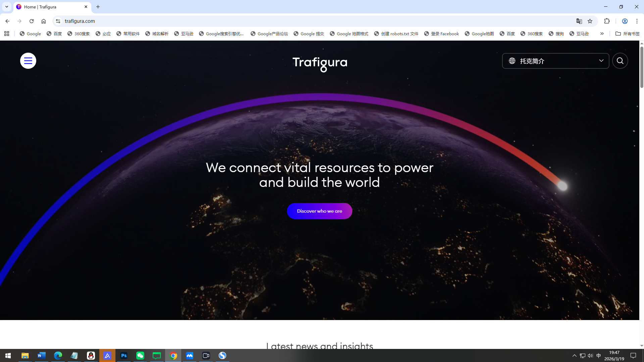Open the Trafigura hamburger menu
Image resolution: width=644 pixels, height=362 pixels.
[x=28, y=61]
